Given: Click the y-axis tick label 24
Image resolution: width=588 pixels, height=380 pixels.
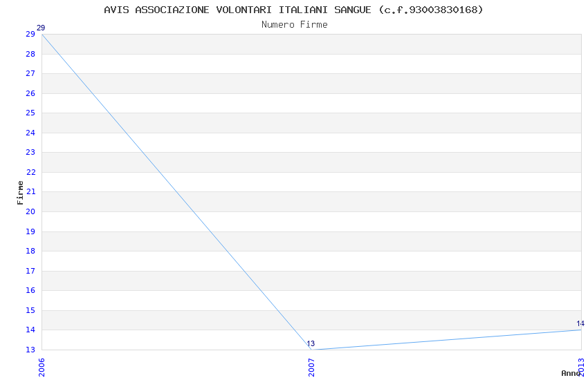Looking at the screenshot, I should pyautogui.click(x=30, y=133).
